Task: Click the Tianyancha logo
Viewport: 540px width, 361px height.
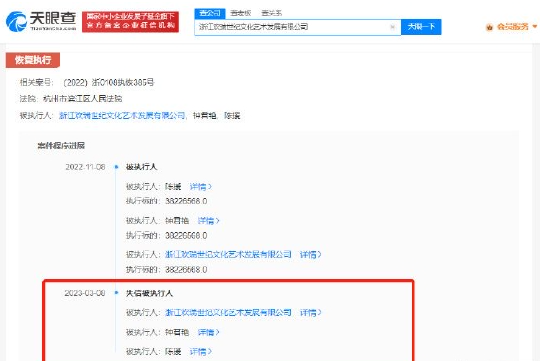Action: (x=41, y=21)
